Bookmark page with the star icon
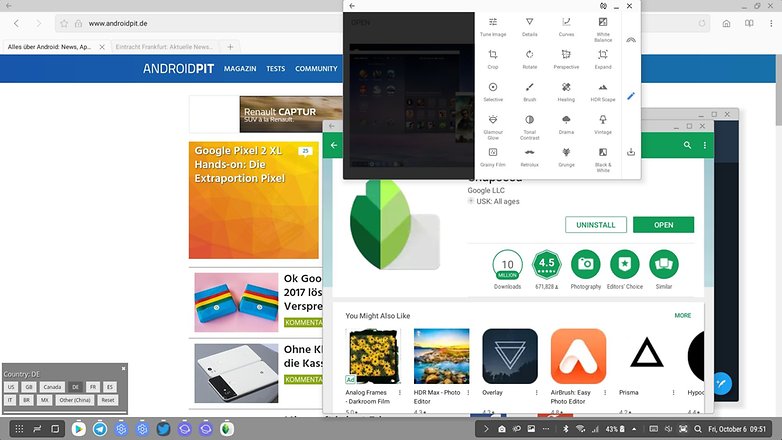The image size is (782, 440). [64, 23]
